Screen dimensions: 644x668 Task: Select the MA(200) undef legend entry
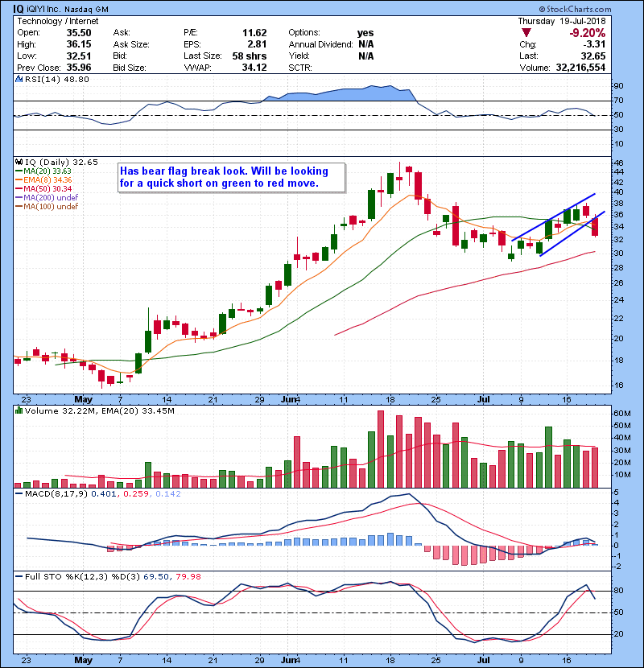pyautogui.click(x=47, y=198)
